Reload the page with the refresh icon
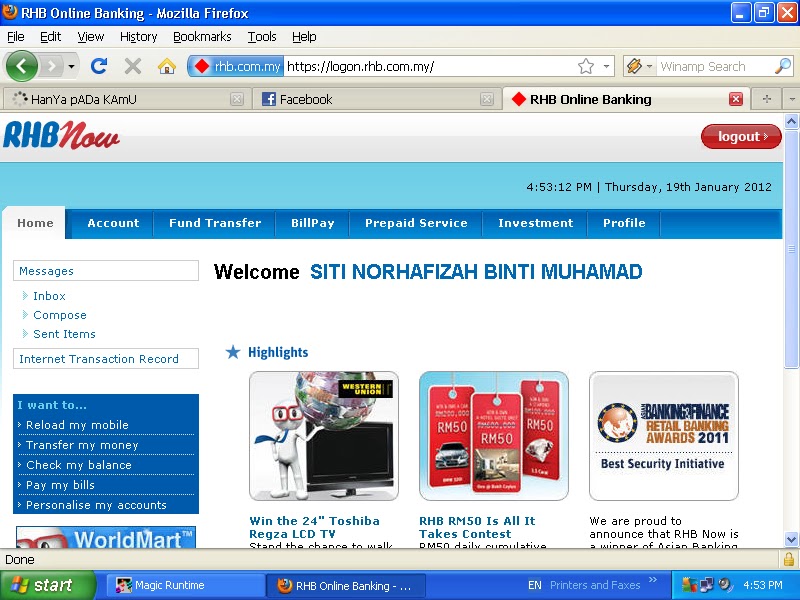The height and width of the screenshot is (600, 800). point(99,66)
